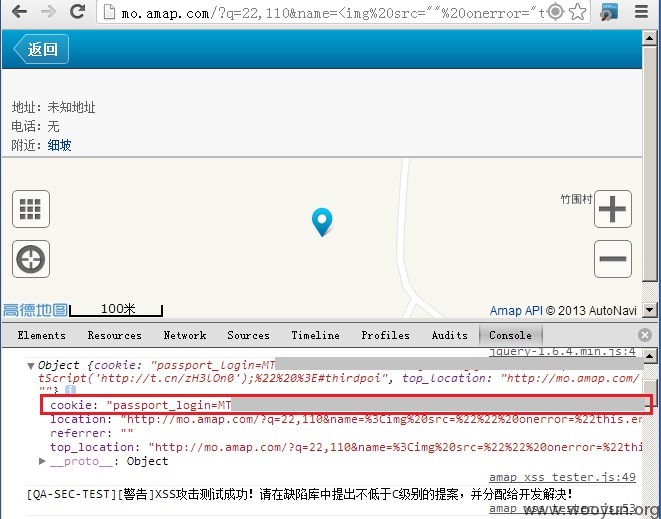Tap the 返回 back button
Viewport: 661px width, 519px height.
point(41,49)
